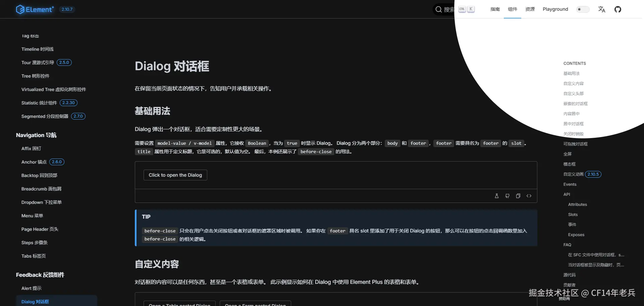This screenshot has height=306, width=644.
Task: Jump to 自定义头部 in contents
Action: tap(574, 94)
